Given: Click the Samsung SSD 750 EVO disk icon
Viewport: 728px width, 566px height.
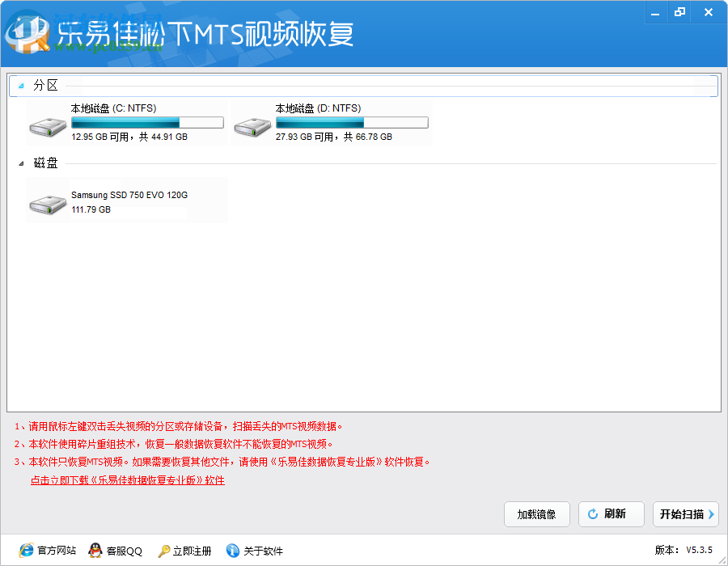Looking at the screenshot, I should click(47, 205).
